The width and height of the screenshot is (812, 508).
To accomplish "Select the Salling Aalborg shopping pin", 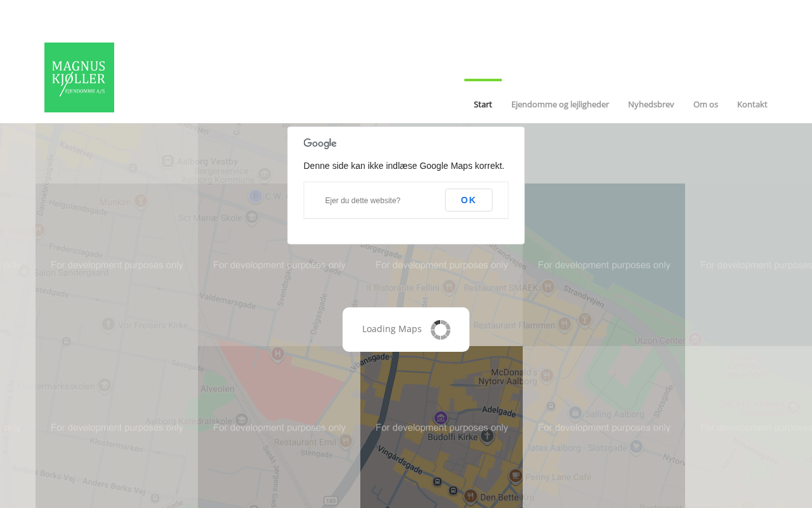I will point(575,413).
